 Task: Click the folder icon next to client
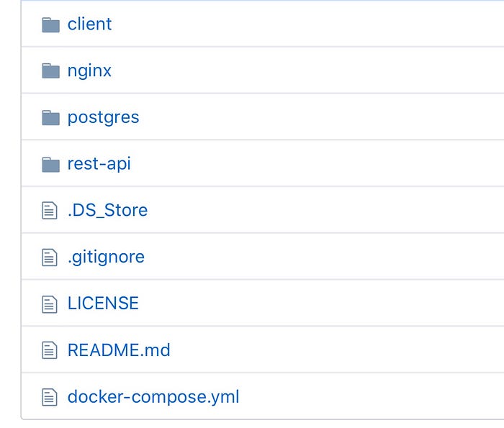(51, 24)
